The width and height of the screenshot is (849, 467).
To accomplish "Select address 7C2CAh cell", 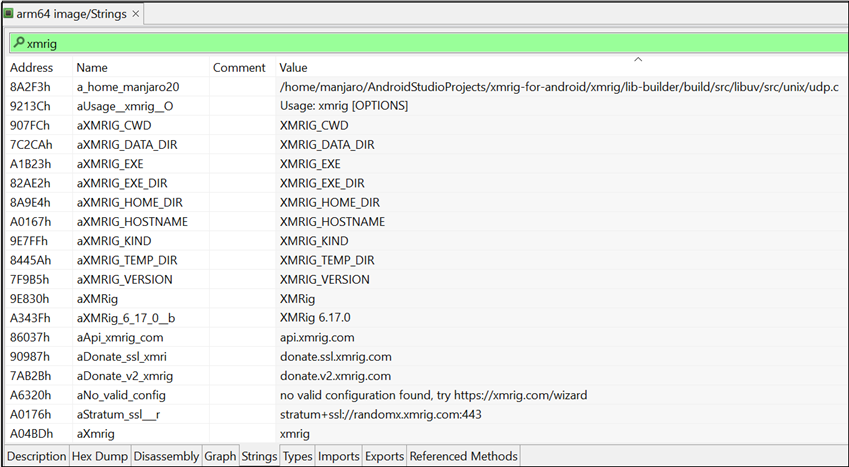I will [x=31, y=145].
